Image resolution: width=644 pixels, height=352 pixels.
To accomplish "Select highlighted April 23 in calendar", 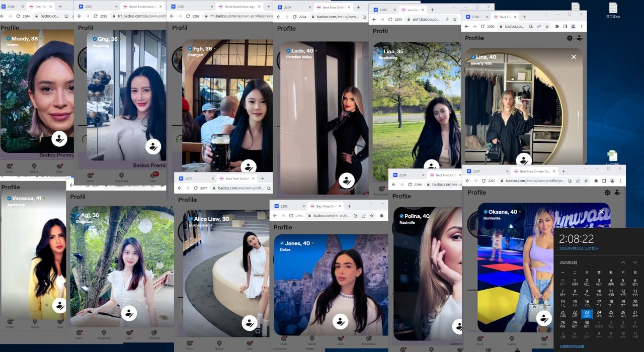I will point(587,314).
